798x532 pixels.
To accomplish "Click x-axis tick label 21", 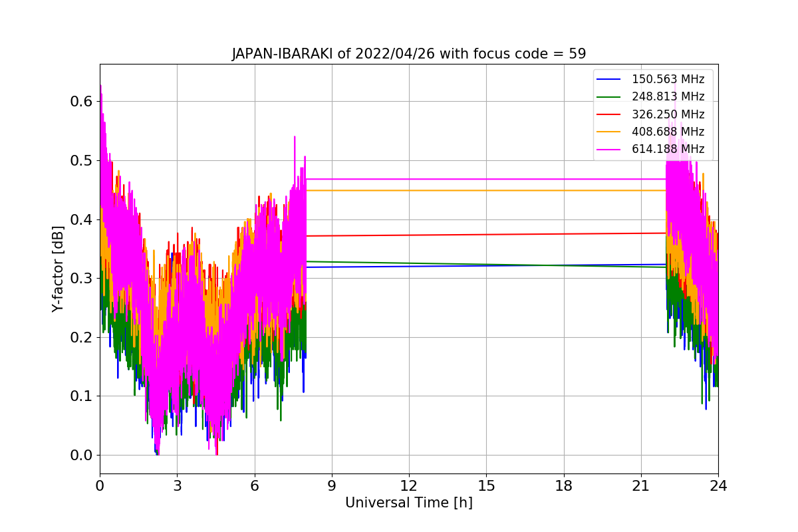I will coord(641,485).
